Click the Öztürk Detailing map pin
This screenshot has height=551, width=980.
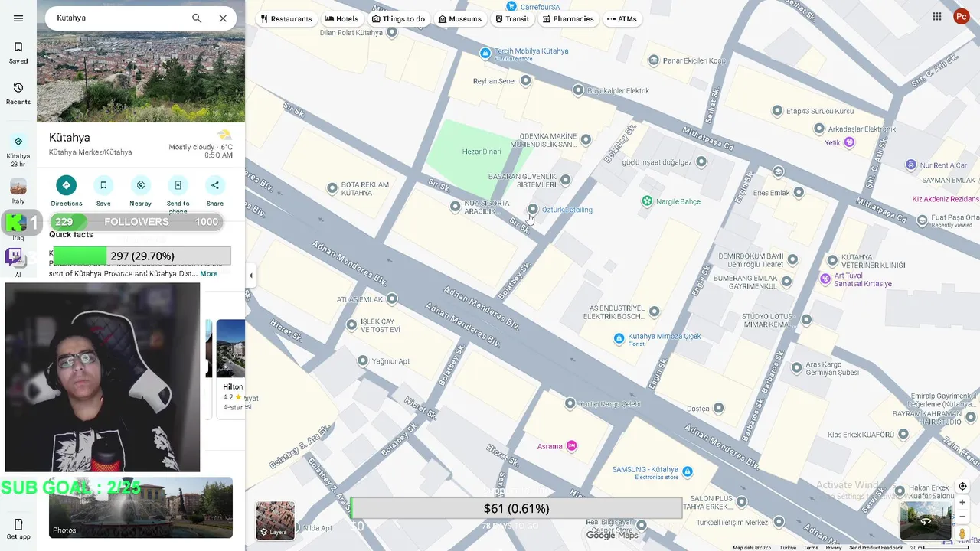click(533, 209)
